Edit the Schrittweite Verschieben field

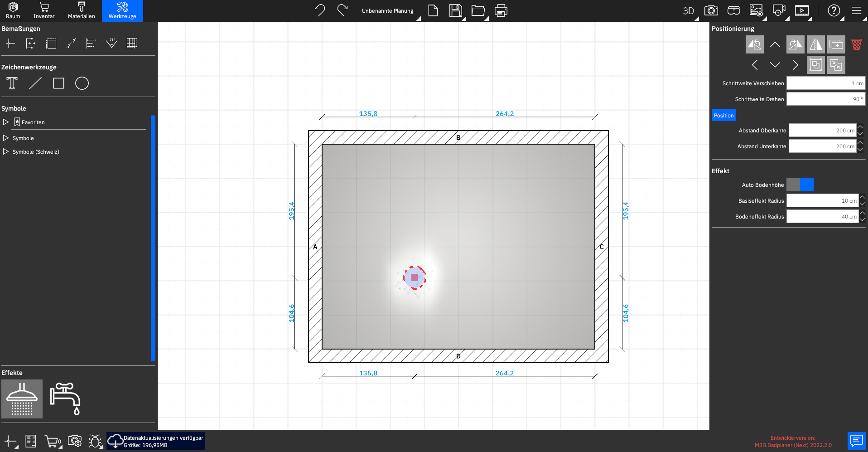point(825,83)
